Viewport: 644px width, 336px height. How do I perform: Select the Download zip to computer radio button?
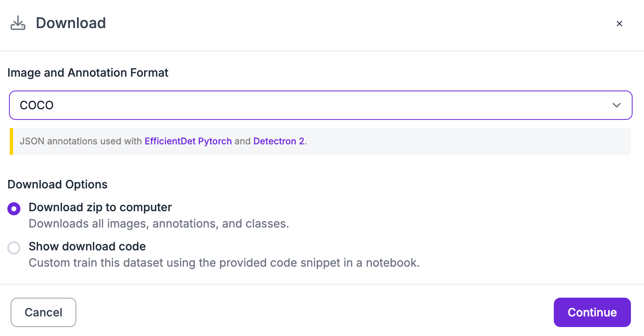click(x=14, y=209)
